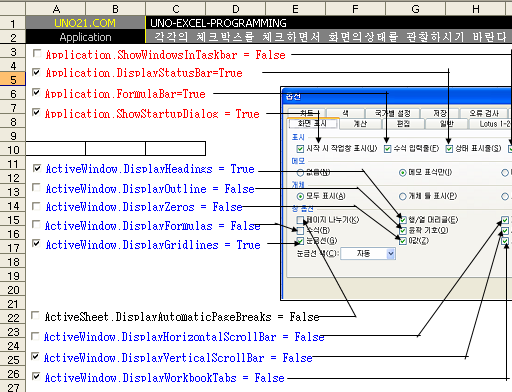512x392 pixels.
Task: Toggle the 수식 입력줄 checkbox in the dialog
Action: 387,149
